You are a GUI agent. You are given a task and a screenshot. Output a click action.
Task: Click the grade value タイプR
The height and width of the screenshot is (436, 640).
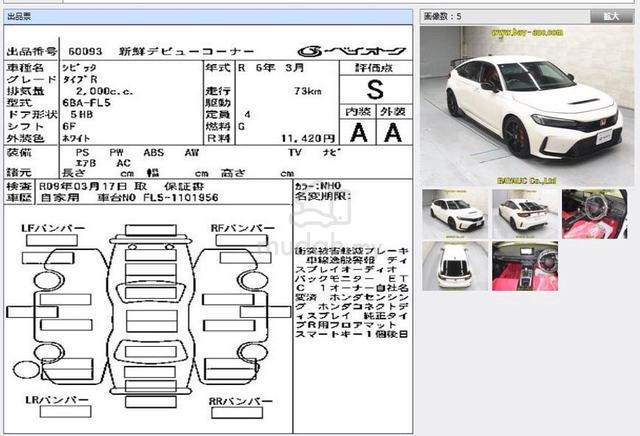80,80
